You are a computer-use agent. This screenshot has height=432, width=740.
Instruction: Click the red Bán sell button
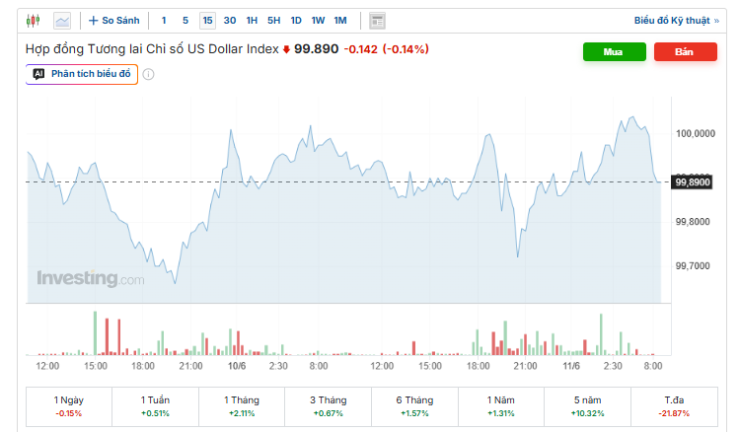(685, 52)
